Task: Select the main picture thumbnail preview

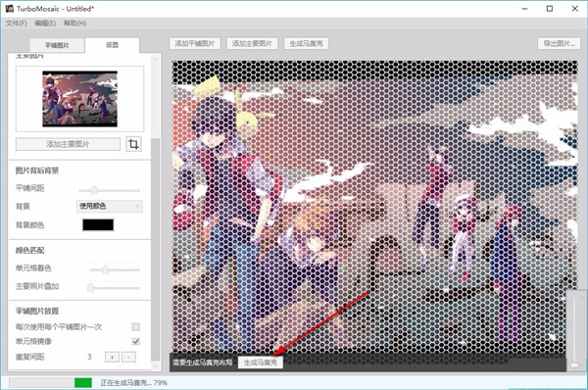Action: click(x=80, y=99)
